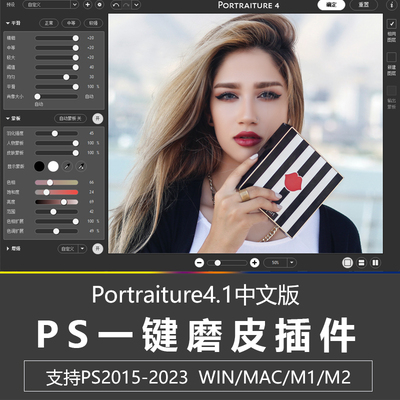Enable the new layer output checkbox
400x400 pixels.
tap(391, 57)
